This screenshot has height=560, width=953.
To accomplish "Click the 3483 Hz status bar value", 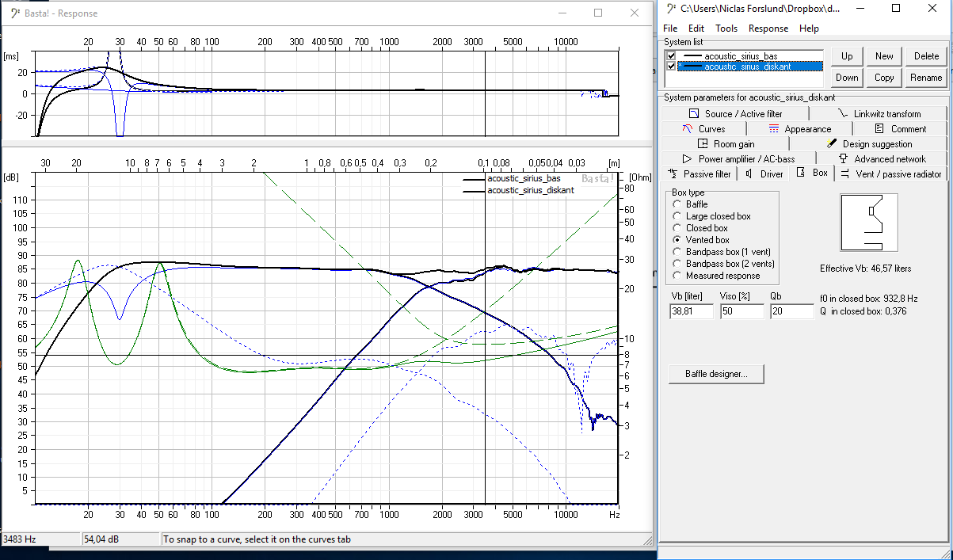I will 18,539.
